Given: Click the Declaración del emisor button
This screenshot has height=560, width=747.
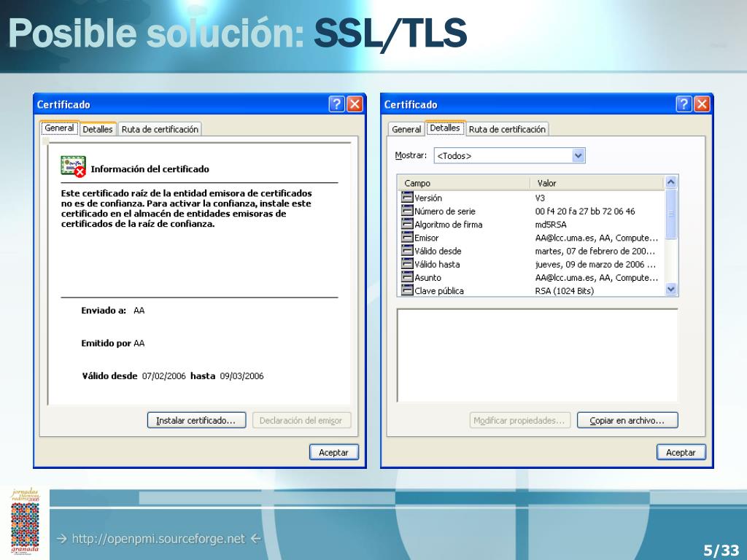Looking at the screenshot, I should (x=301, y=421).
